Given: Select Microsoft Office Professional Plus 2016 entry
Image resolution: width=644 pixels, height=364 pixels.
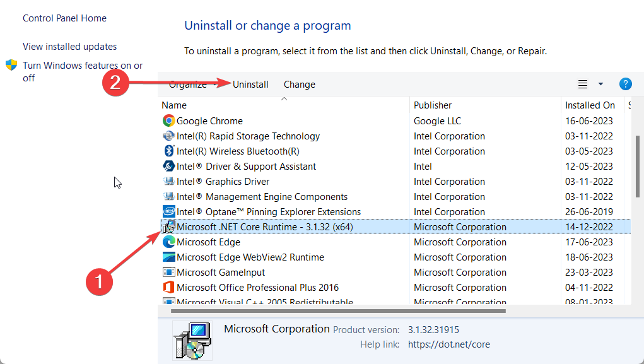Looking at the screenshot, I should [x=257, y=288].
